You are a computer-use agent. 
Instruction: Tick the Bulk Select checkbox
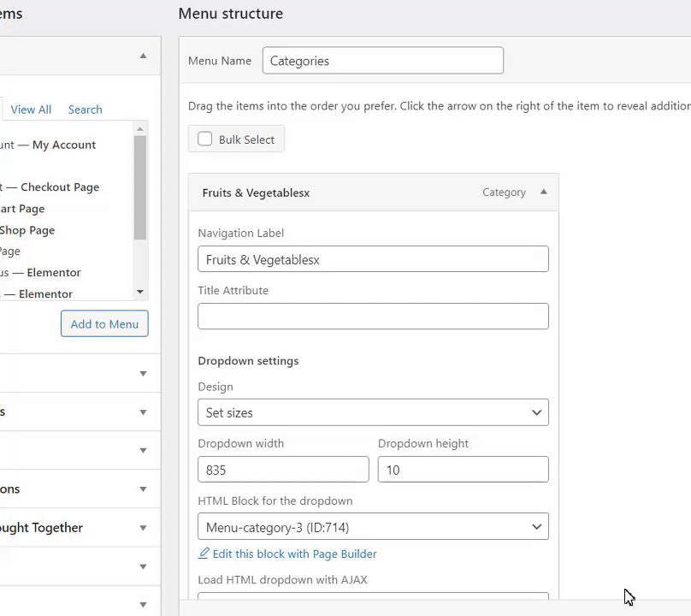click(x=205, y=139)
